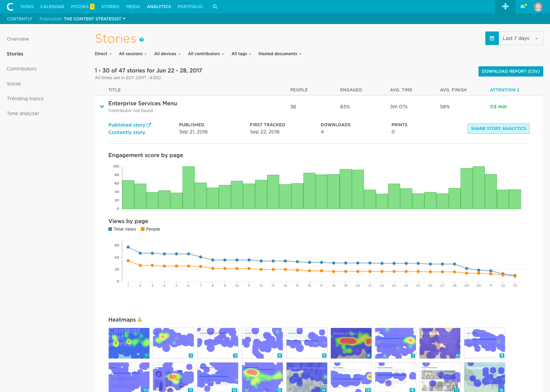Click the Contently logo icon
Screen dimensions: 550x392
click(x=10, y=6)
